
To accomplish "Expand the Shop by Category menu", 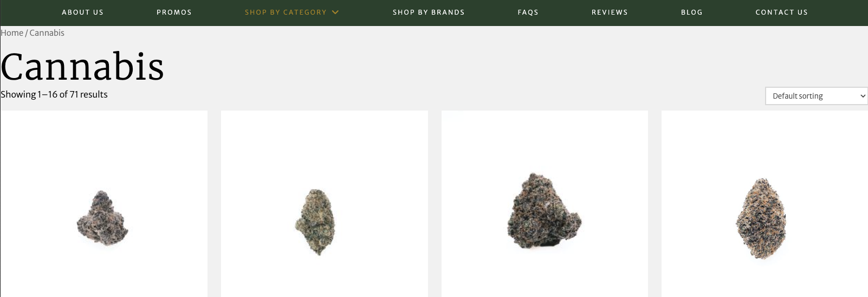I will [286, 12].
